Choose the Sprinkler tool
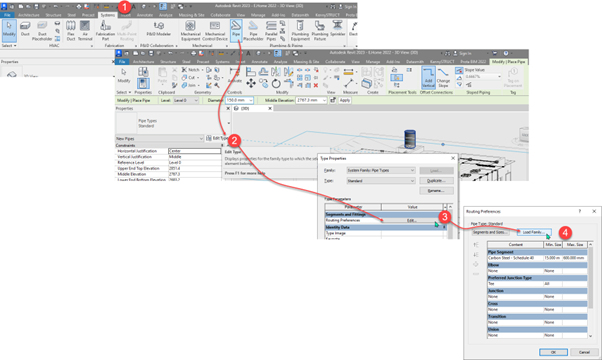 [338, 29]
